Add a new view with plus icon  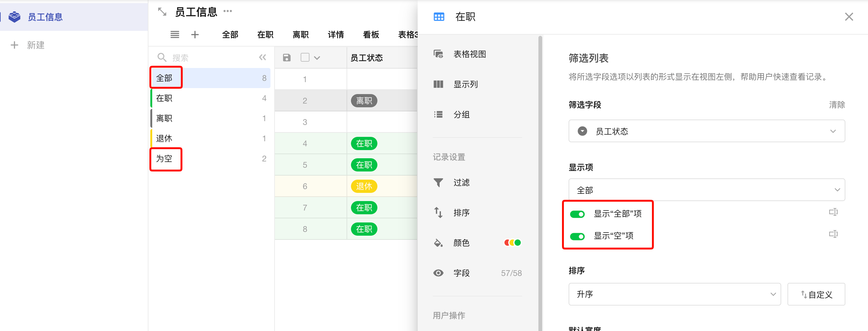point(195,34)
